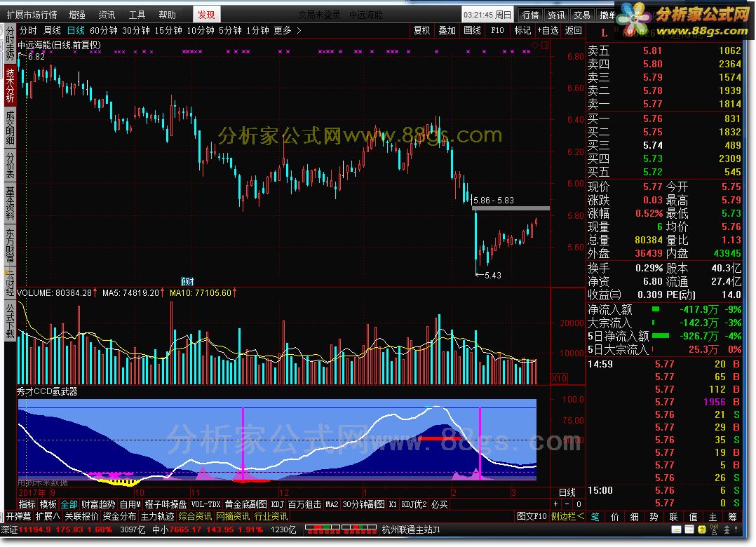Click the green 净流入额 bar
Image resolution: width=756 pixels, height=547 pixels.
point(655,309)
